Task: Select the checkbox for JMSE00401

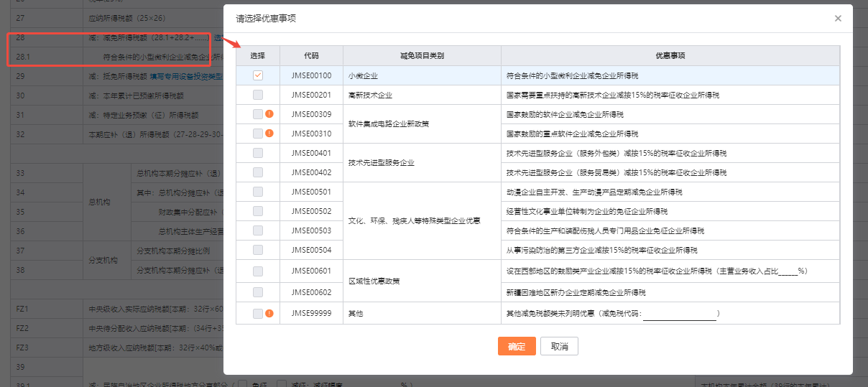Action: pos(258,153)
